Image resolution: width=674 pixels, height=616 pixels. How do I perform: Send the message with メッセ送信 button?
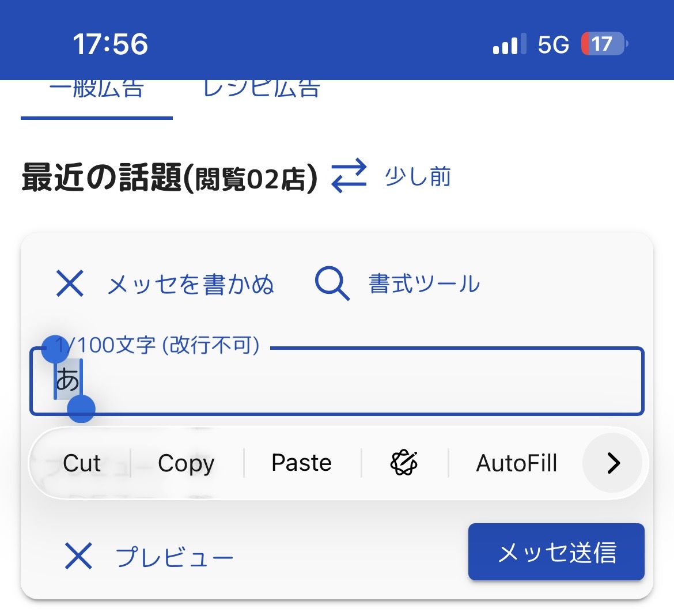click(x=556, y=551)
